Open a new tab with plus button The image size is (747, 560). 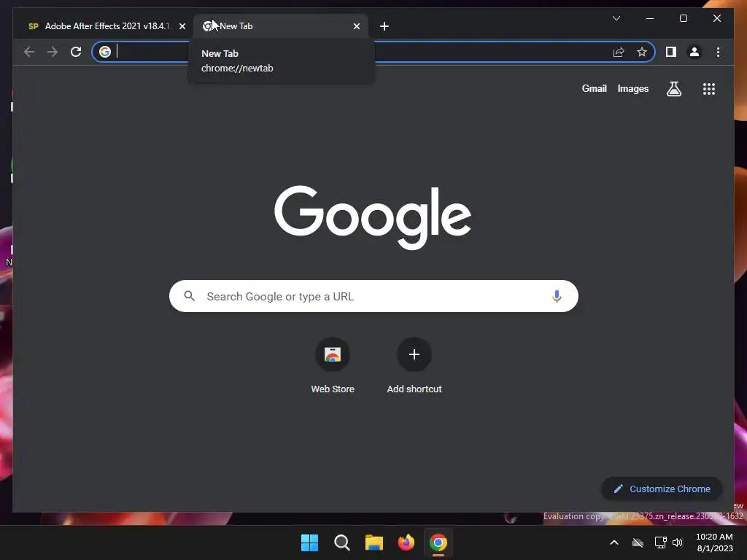(384, 26)
